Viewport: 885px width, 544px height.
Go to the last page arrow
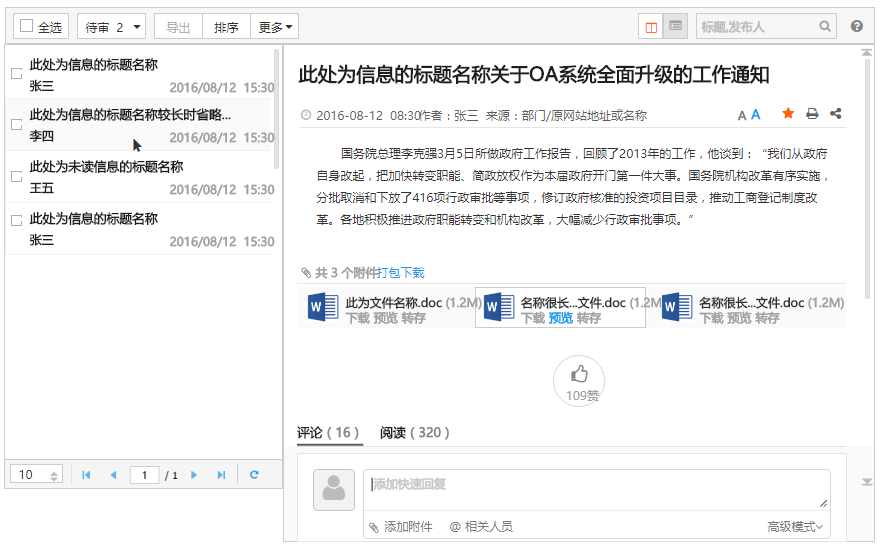[x=221, y=475]
